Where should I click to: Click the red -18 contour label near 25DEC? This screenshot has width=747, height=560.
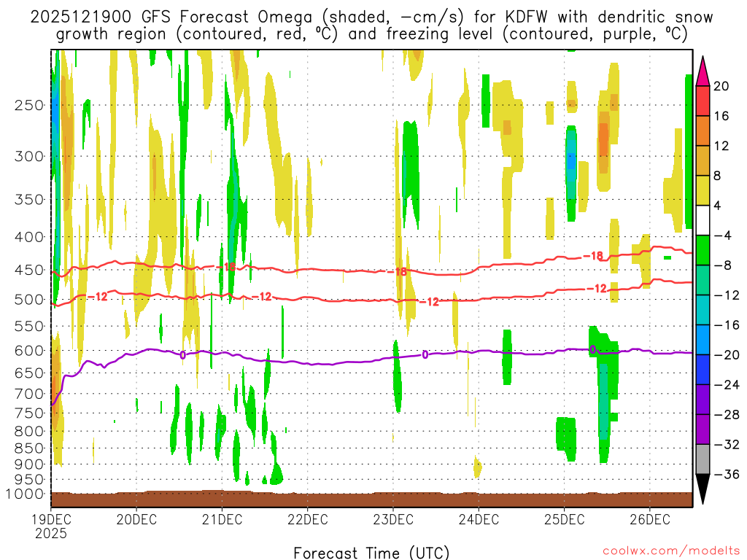594,256
